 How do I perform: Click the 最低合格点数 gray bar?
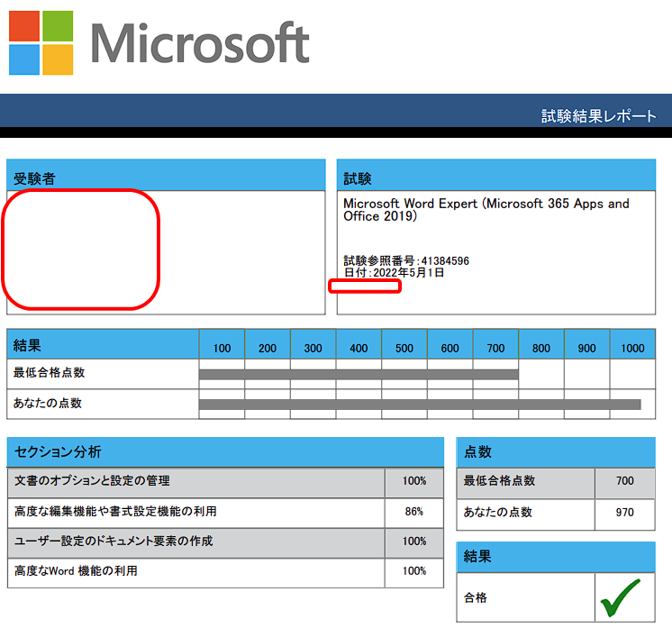(359, 374)
